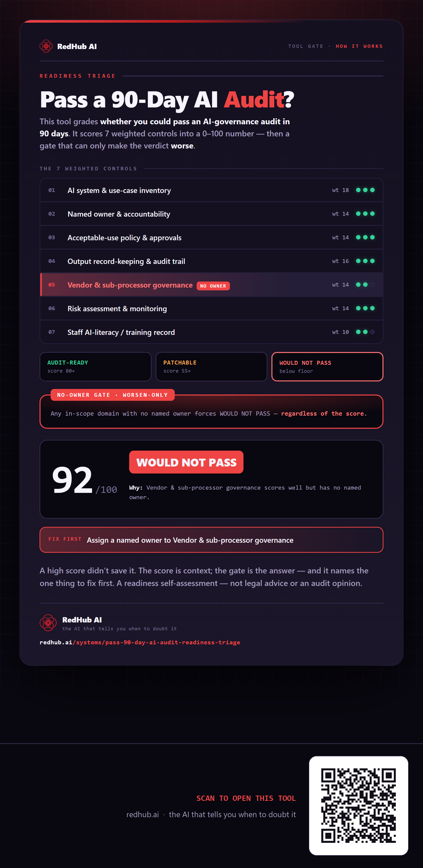Open the HOW IT WORKS nav item
The width and height of the screenshot is (423, 868).
coord(359,46)
